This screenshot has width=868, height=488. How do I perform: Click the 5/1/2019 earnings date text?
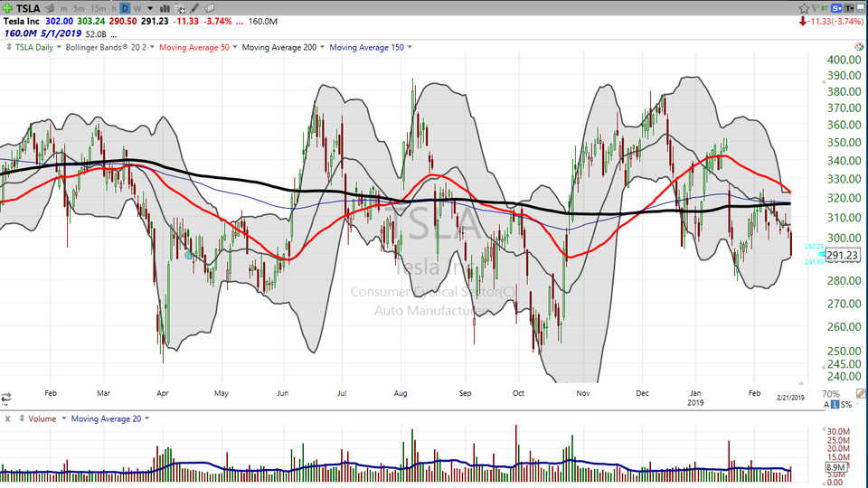click(x=61, y=33)
